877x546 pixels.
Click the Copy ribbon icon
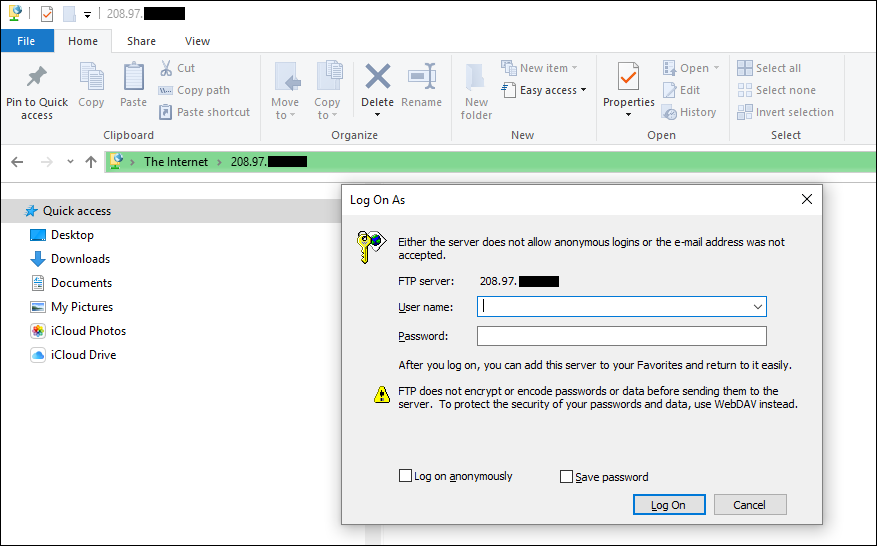tap(91, 77)
